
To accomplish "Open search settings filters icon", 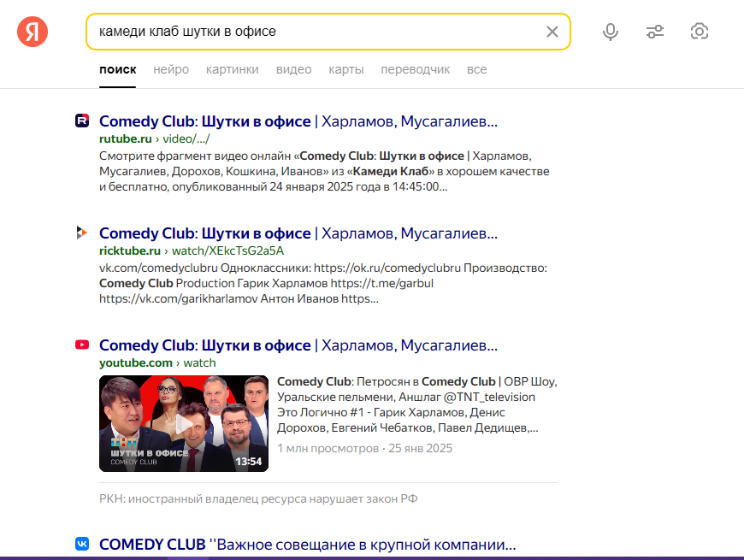I will 655,32.
